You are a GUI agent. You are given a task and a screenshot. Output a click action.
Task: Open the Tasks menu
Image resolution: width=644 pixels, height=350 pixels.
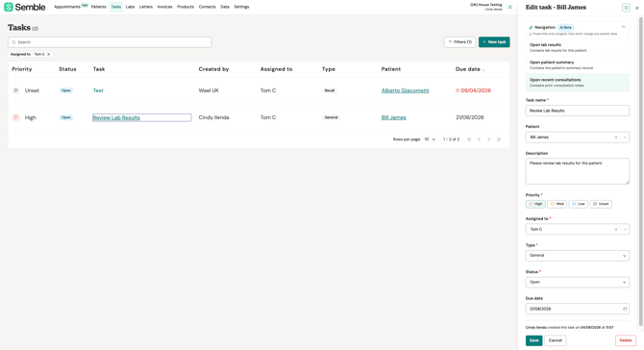pos(115,7)
